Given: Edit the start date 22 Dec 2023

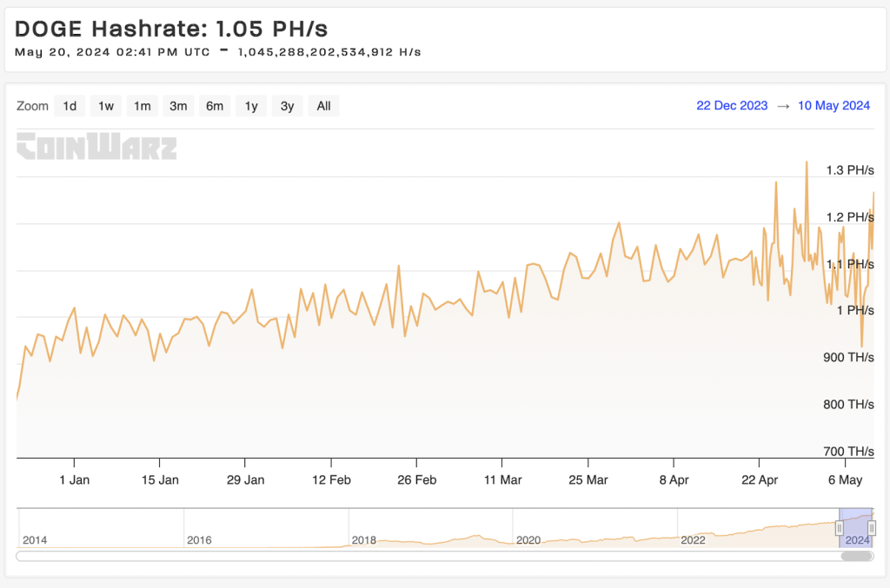Looking at the screenshot, I should (732, 106).
